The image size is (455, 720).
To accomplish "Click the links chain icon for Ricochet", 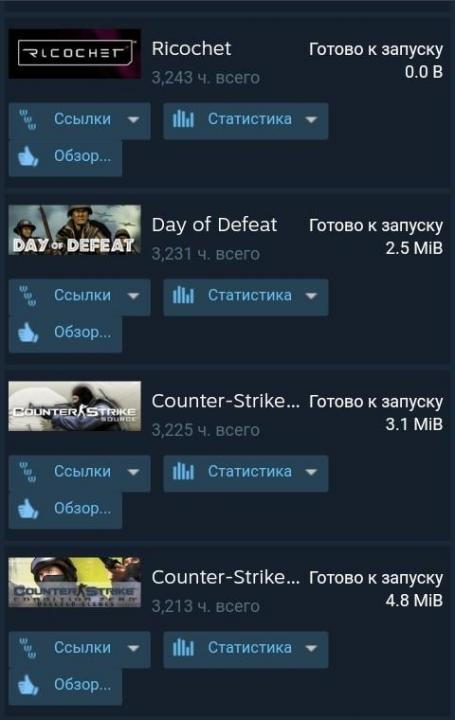I will (x=28, y=119).
